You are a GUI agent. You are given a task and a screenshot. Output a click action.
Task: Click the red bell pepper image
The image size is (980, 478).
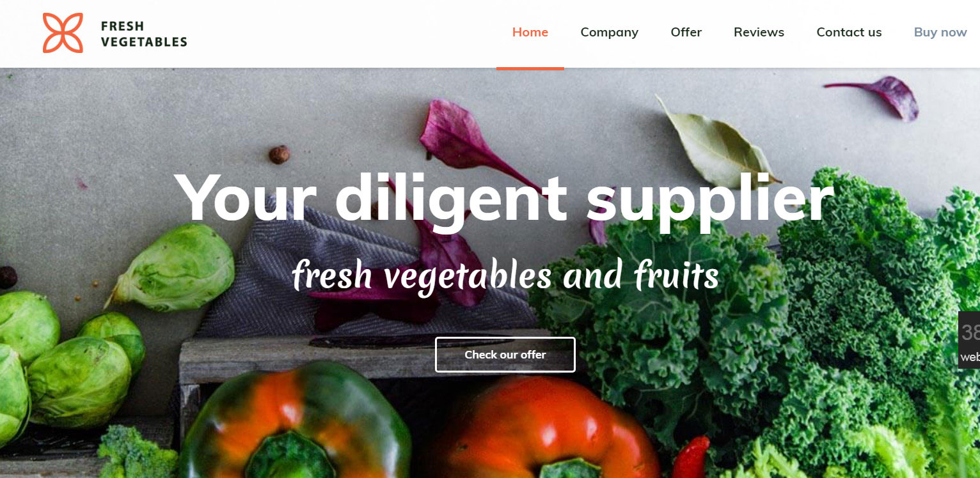pos(544,428)
